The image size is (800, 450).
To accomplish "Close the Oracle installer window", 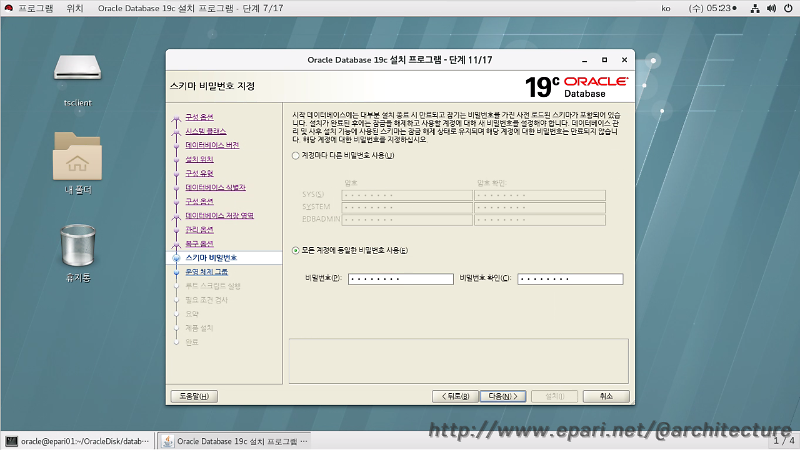I will 624,60.
